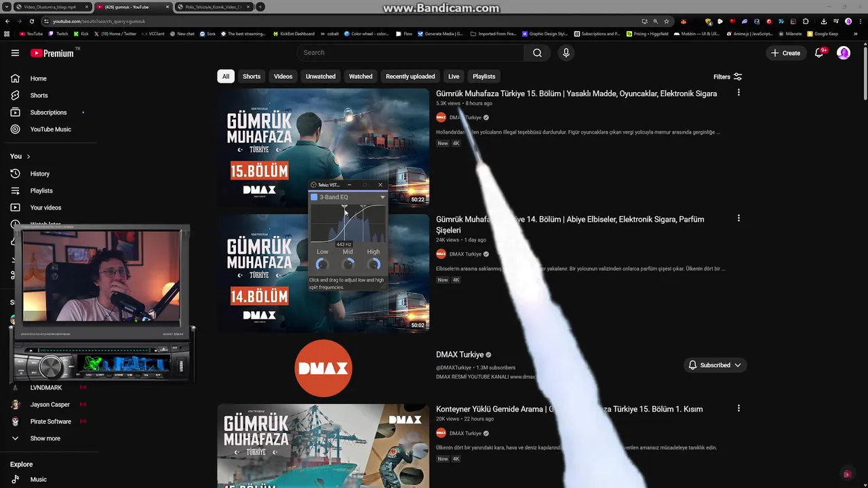Reload the page in the browser

31,21
